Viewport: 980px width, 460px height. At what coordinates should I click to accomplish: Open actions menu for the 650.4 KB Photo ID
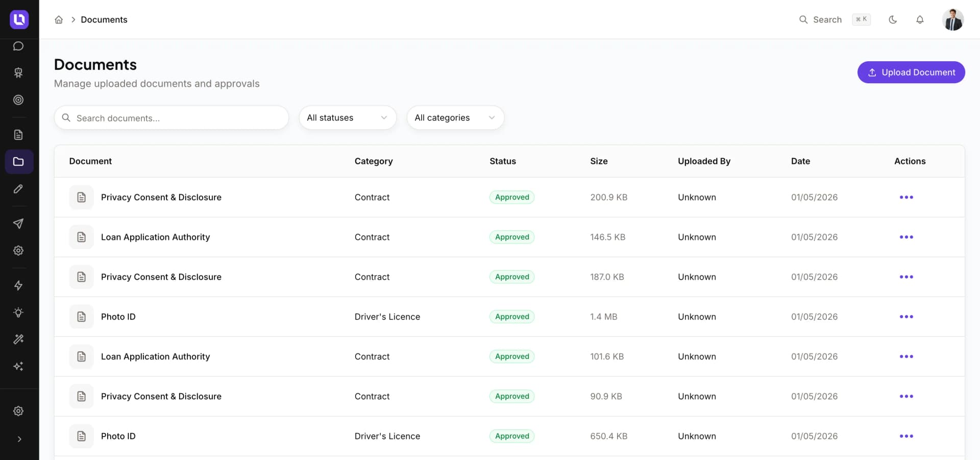pos(906,436)
